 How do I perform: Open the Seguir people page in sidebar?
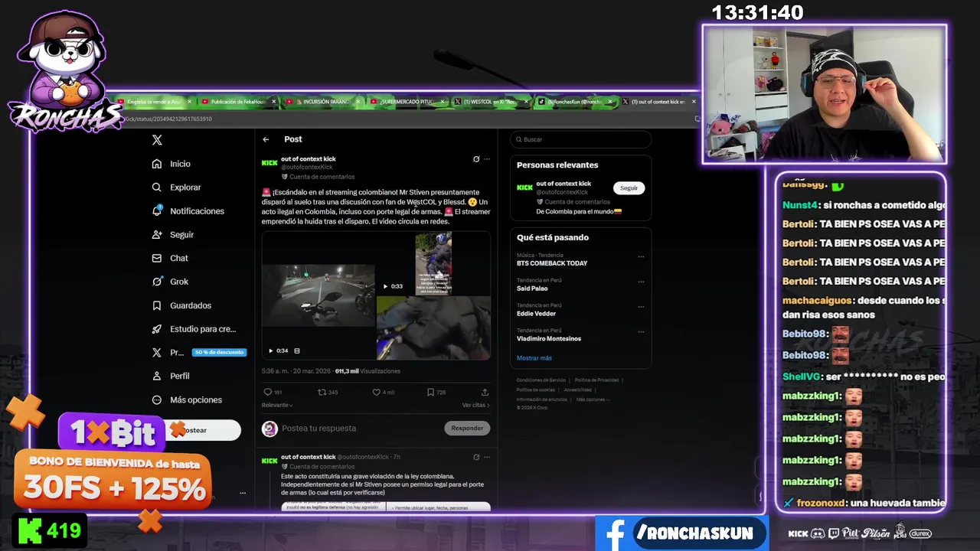(x=173, y=235)
